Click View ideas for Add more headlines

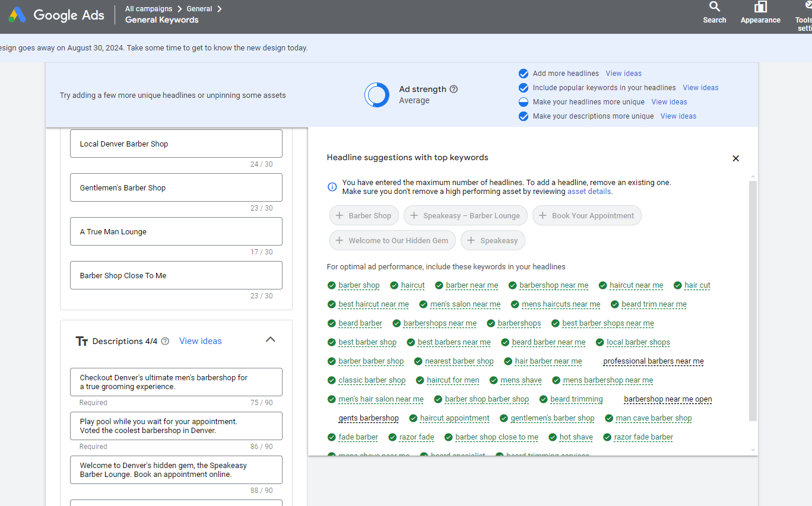(623, 74)
